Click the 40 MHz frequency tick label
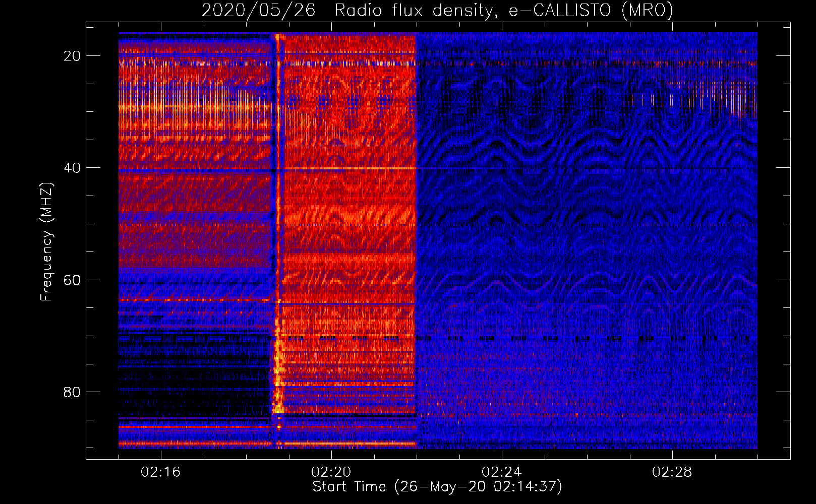The width and height of the screenshot is (816, 504). [x=72, y=168]
